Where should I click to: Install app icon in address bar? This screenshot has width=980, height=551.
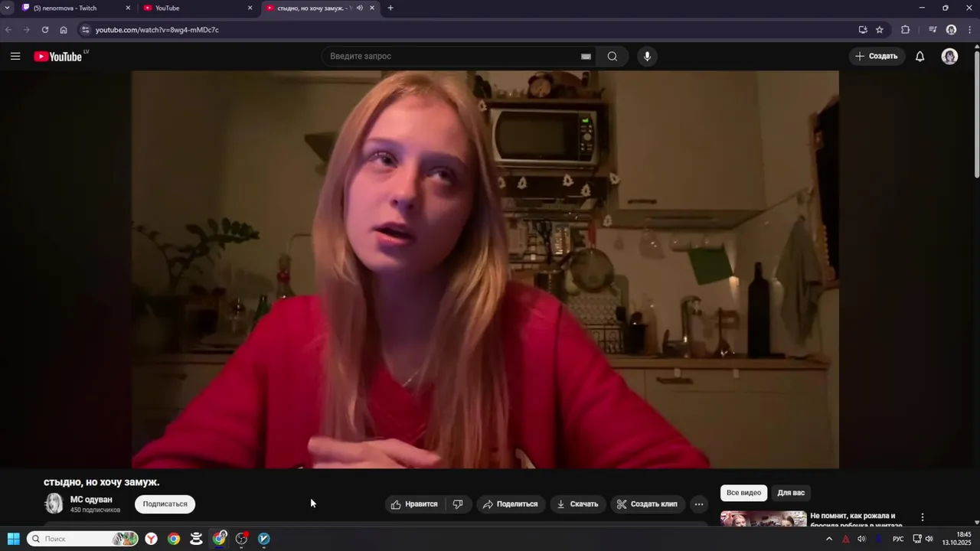coord(863,30)
